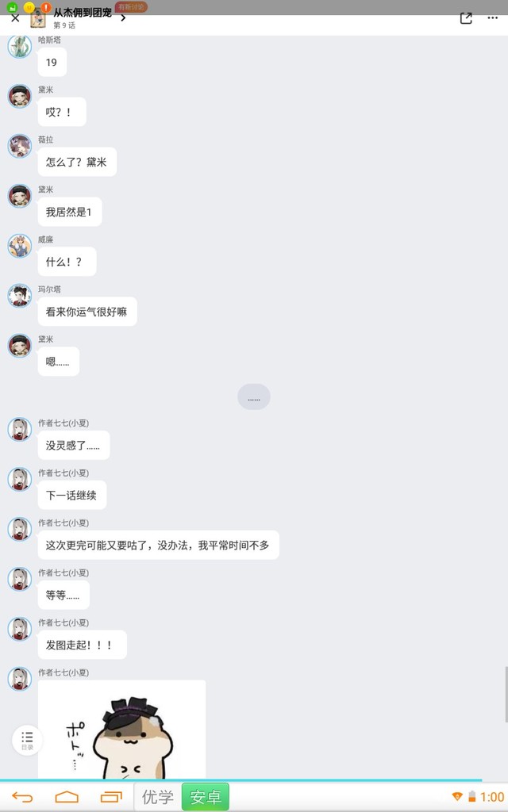Tap the 优学 button in bottom bar
The width and height of the screenshot is (508, 812).
[158, 797]
